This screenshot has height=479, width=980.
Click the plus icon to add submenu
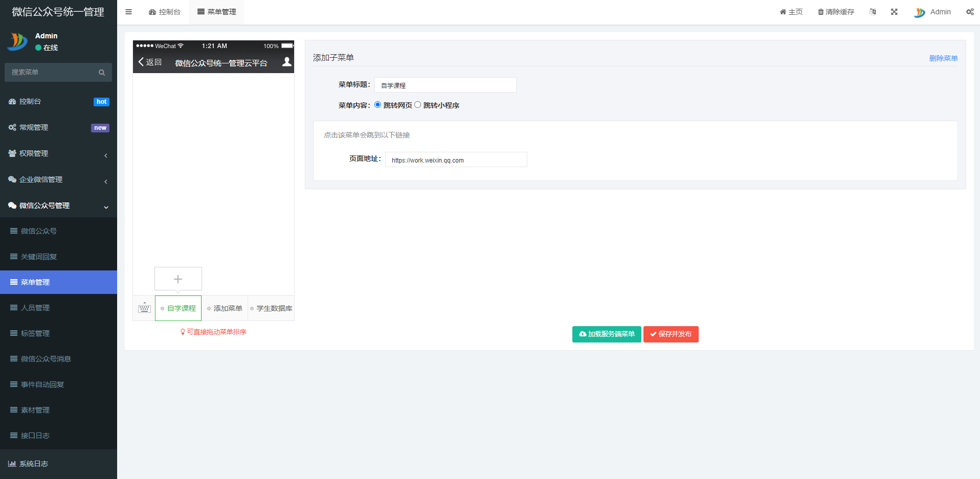(178, 279)
